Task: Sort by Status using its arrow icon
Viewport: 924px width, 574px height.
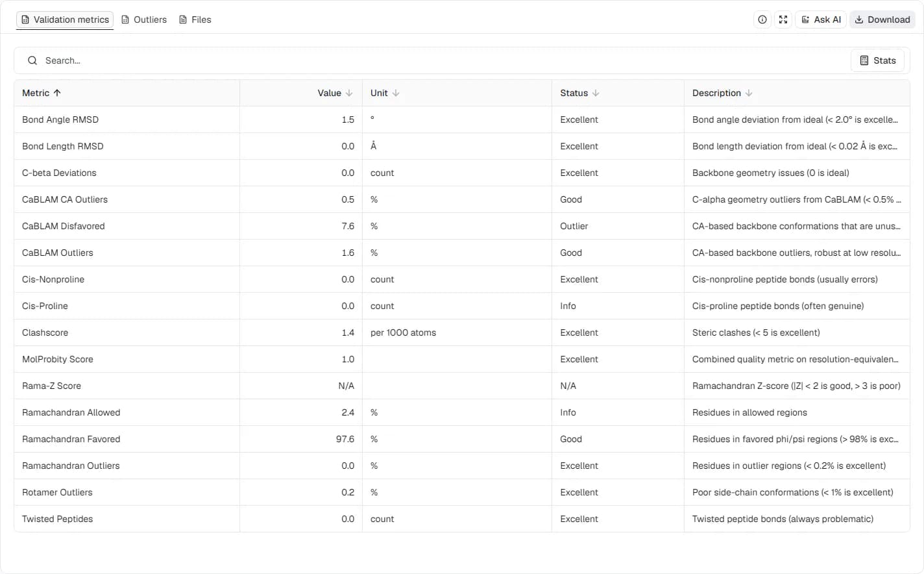Action: pos(596,93)
